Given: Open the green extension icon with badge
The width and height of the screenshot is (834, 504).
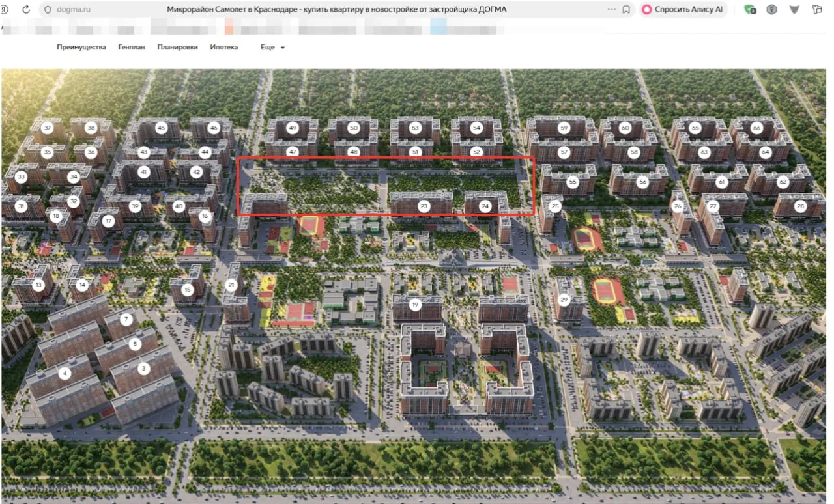Looking at the screenshot, I should 750,10.
